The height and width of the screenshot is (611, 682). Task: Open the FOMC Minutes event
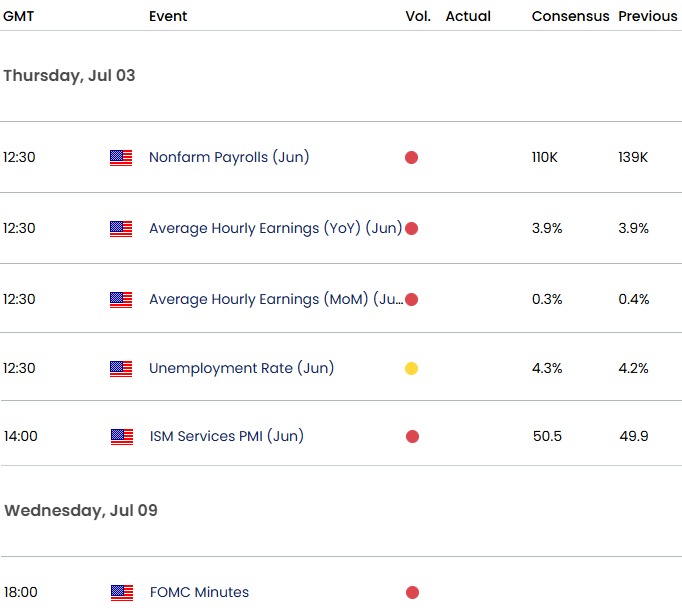tap(199, 592)
